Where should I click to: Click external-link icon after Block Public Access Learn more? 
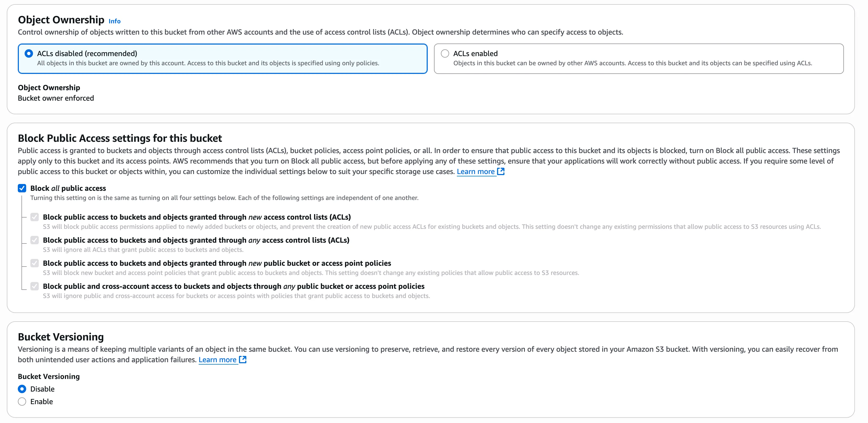[x=501, y=171]
